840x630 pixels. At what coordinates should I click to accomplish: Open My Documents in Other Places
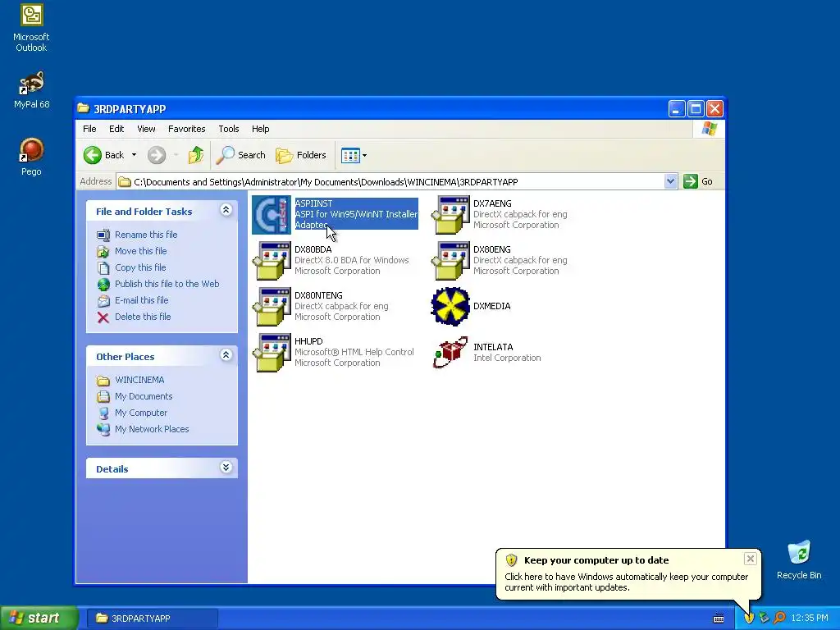144,396
